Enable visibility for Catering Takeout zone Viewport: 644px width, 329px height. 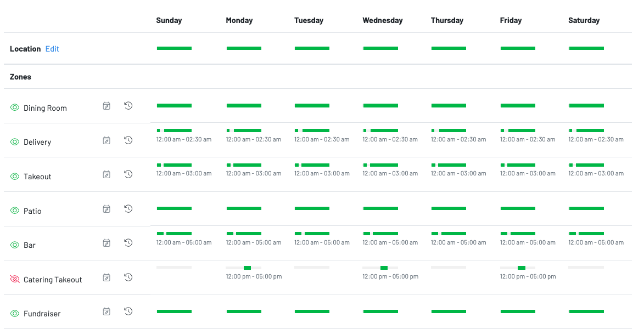[15, 280]
